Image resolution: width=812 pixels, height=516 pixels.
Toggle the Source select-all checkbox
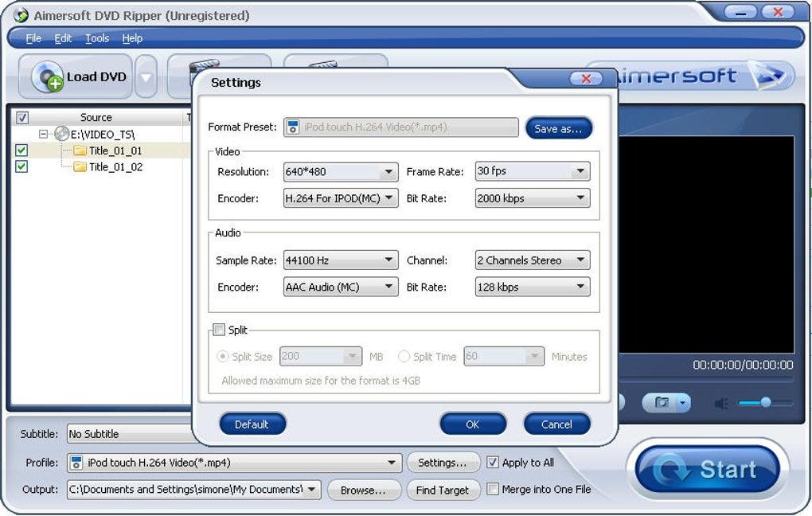21,117
